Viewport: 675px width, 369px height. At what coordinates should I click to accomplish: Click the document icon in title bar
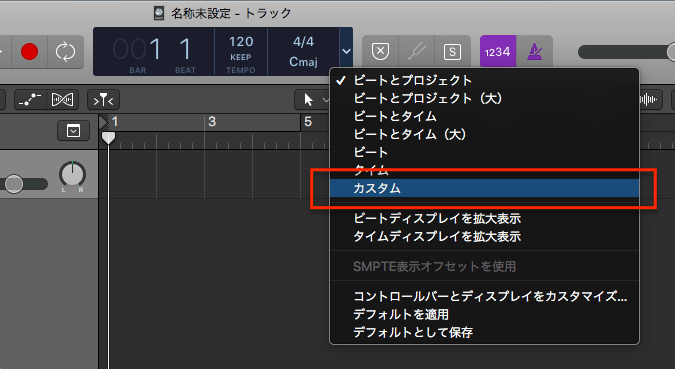coord(159,13)
